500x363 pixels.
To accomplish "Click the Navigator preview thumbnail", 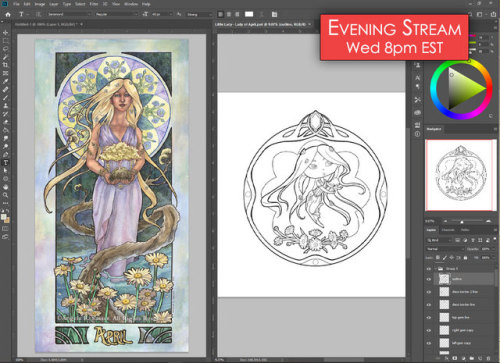I will (460, 175).
